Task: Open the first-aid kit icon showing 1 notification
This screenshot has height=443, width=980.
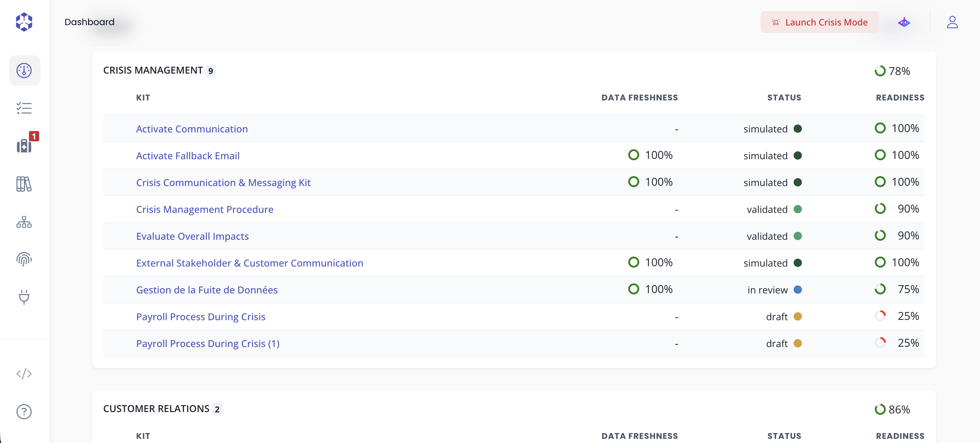Action: (x=24, y=146)
